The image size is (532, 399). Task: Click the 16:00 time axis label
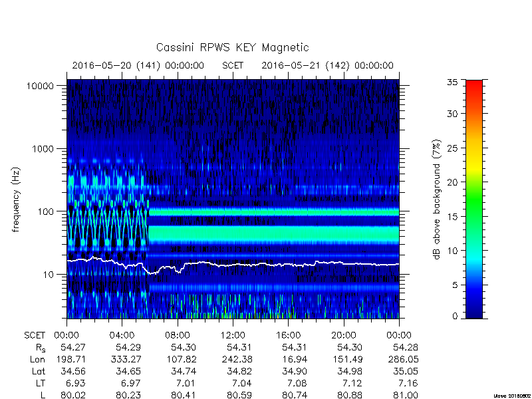pos(288,335)
